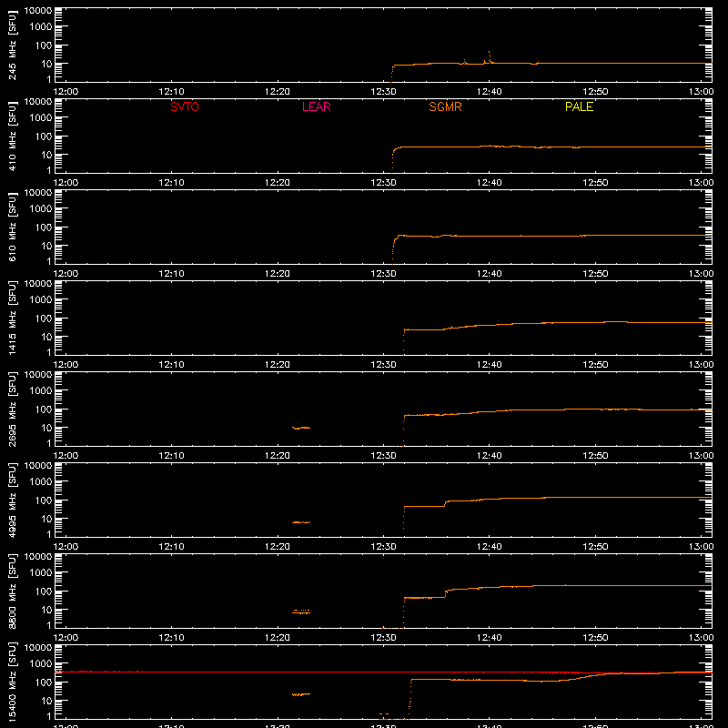Click the 10 y-axis value on 1415 MHz plot

click(x=46, y=337)
